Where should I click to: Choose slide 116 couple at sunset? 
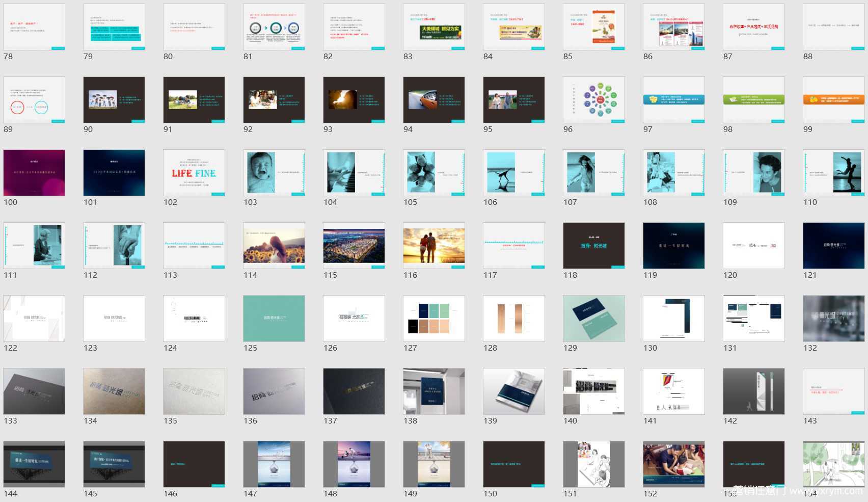434,246
